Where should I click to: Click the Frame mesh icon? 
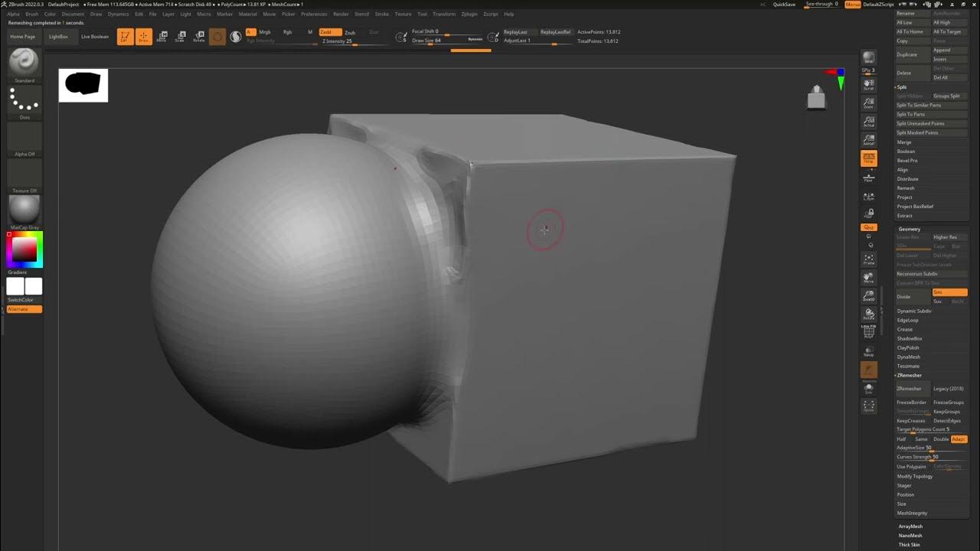click(x=868, y=259)
